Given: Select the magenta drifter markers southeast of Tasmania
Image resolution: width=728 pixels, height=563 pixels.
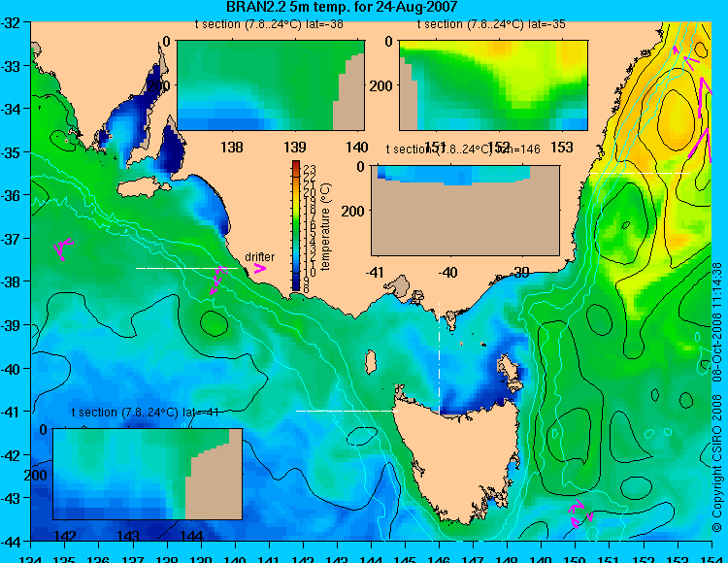Looking at the screenshot, I should coord(579,513).
